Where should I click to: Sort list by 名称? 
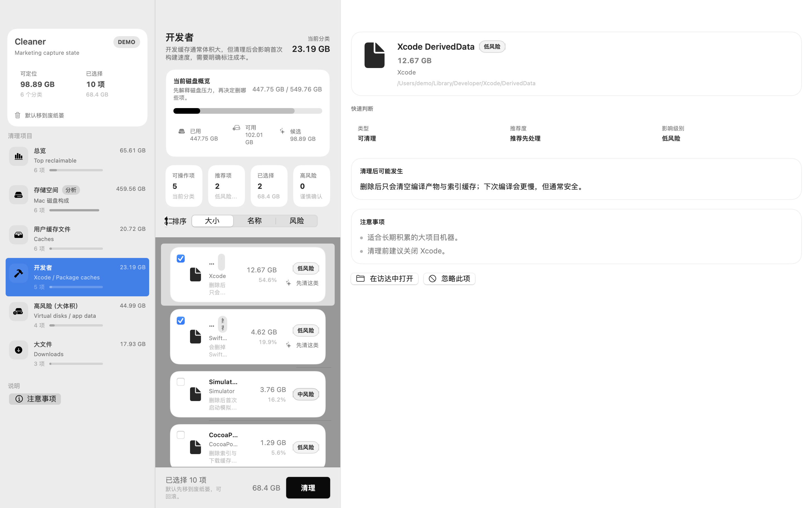(x=254, y=221)
